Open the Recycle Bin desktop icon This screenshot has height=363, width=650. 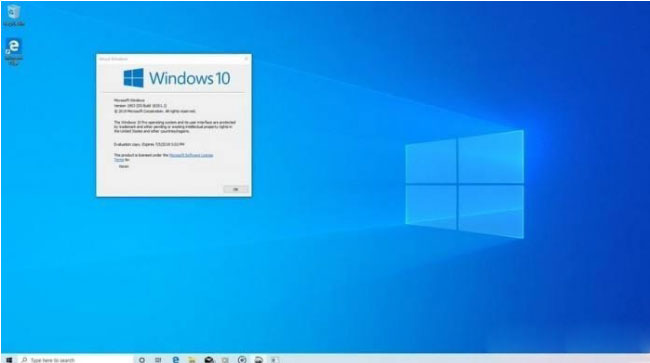14,15
